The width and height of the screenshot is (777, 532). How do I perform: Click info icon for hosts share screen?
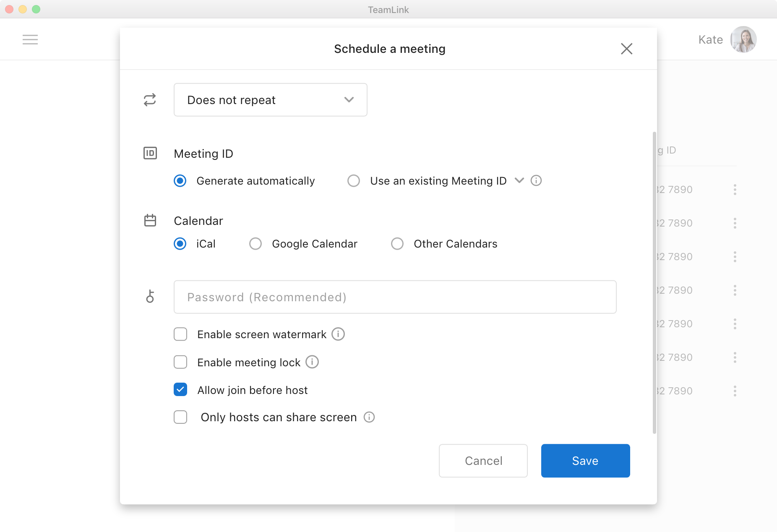point(369,417)
